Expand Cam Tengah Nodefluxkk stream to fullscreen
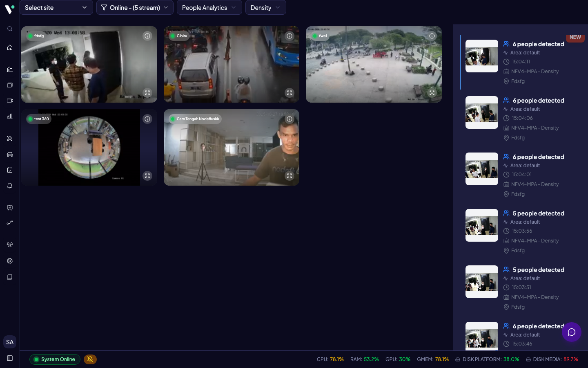Screen dimensions: 588x368 [x=290, y=176]
